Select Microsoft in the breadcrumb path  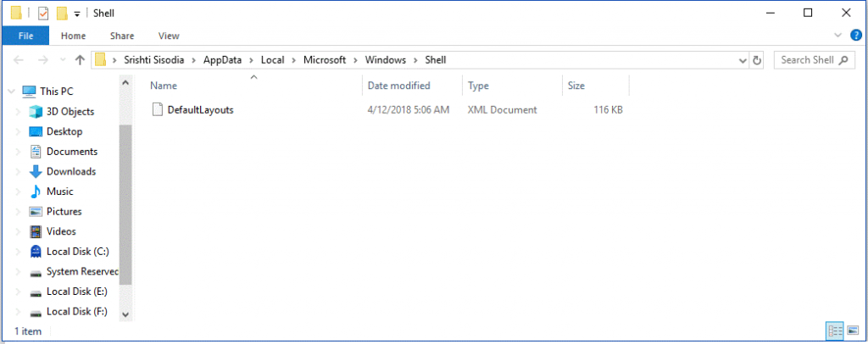pyautogui.click(x=325, y=60)
